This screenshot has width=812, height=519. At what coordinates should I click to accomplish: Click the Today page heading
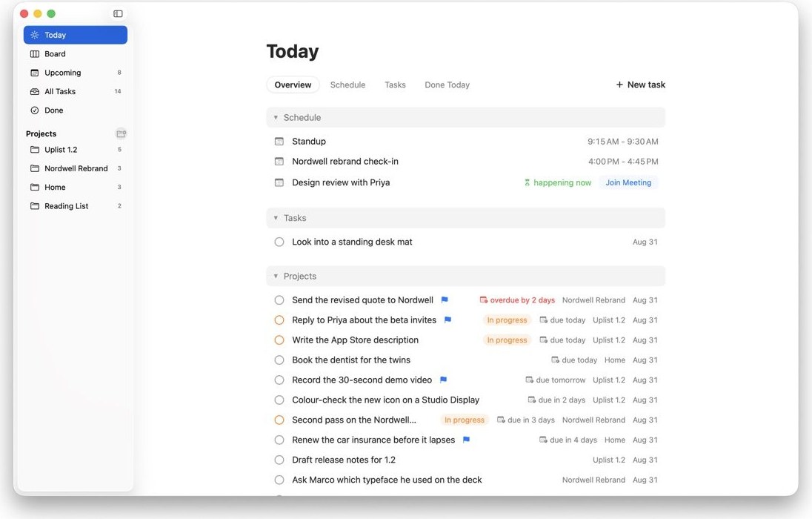point(293,51)
